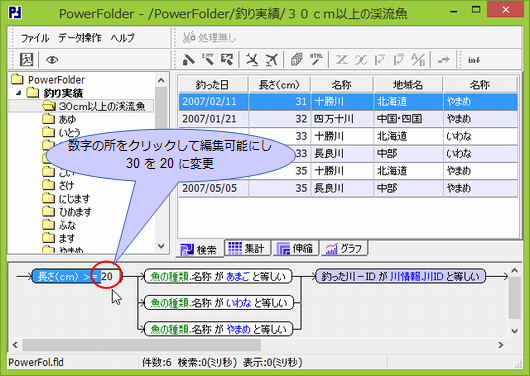Click the scissors 処理無し toolbar item
This screenshot has height=376, width=530.
[209, 38]
